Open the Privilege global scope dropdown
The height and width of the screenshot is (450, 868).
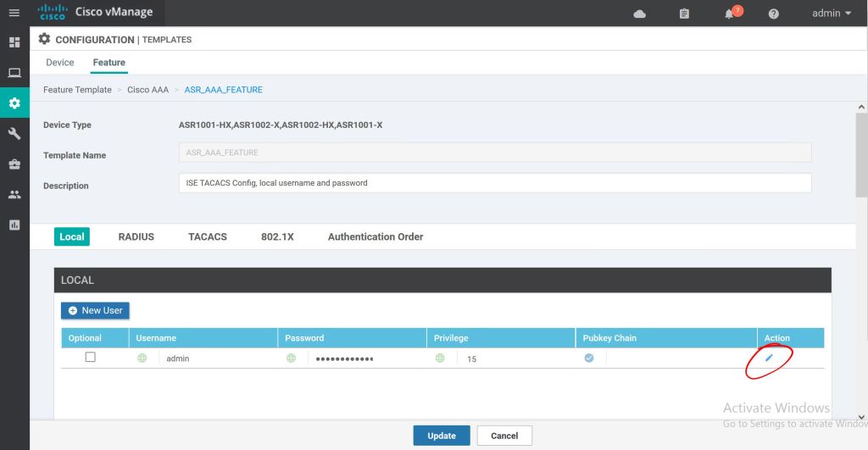click(440, 358)
